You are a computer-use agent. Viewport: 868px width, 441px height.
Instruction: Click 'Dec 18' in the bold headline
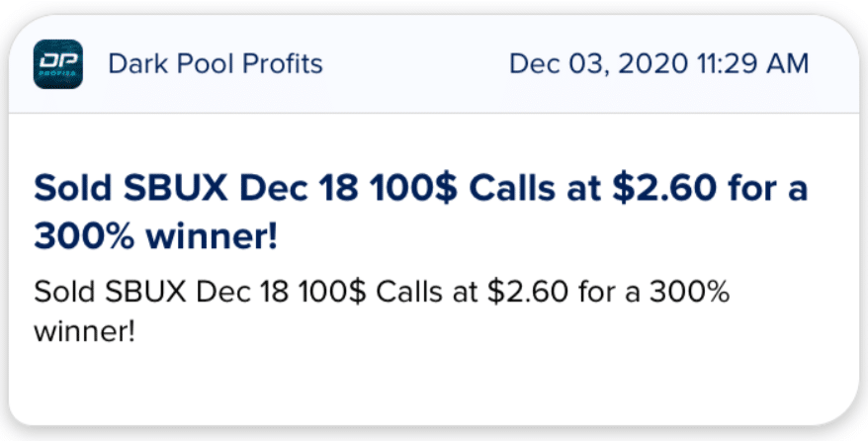pyautogui.click(x=301, y=189)
